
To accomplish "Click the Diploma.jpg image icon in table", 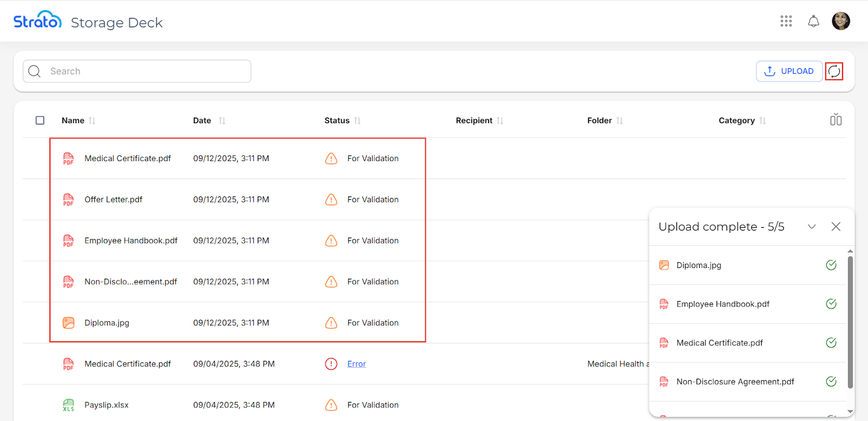I will 68,323.
